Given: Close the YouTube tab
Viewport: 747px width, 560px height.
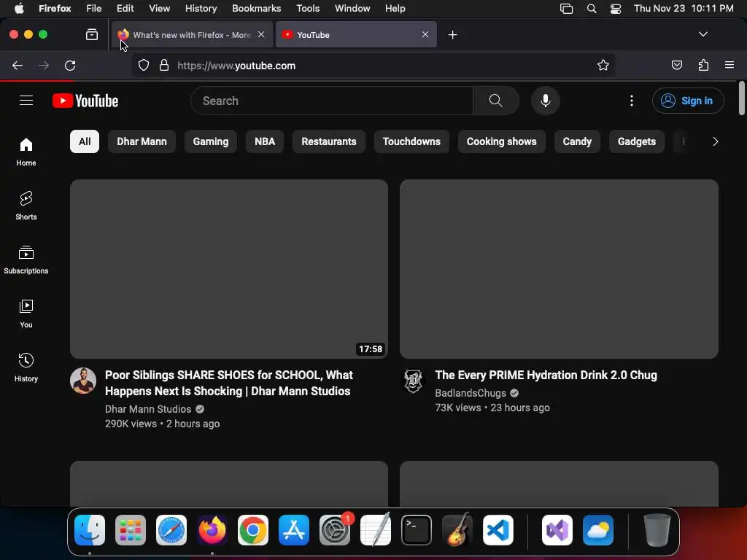Looking at the screenshot, I should 425,34.
